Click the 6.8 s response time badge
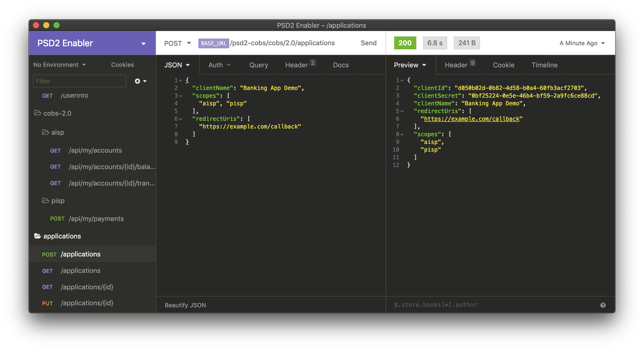Viewport: 644px width, 351px height. pos(435,43)
